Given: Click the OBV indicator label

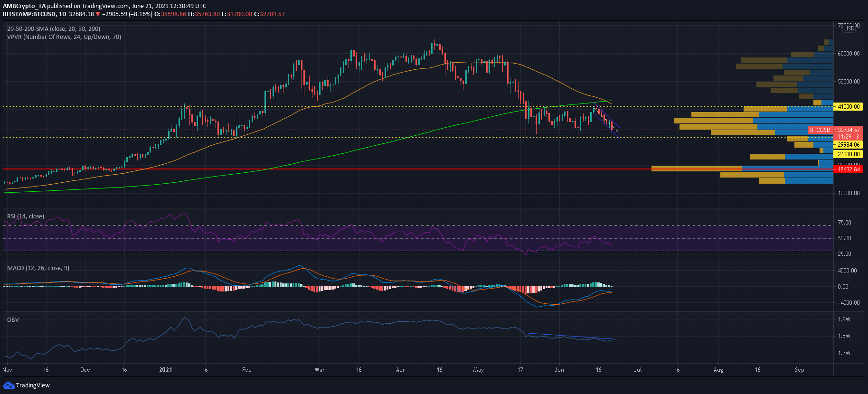Looking at the screenshot, I should coord(13,320).
